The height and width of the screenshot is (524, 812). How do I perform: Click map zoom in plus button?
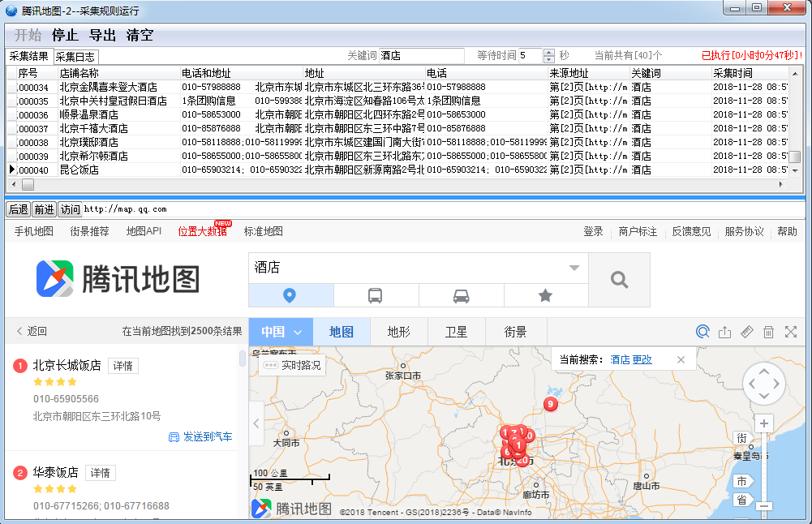coord(764,423)
